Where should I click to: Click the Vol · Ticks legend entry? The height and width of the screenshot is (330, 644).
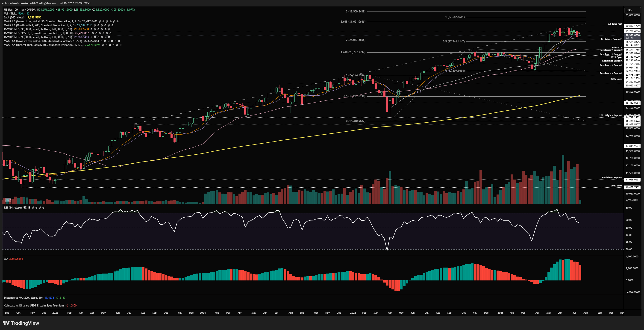point(10,14)
